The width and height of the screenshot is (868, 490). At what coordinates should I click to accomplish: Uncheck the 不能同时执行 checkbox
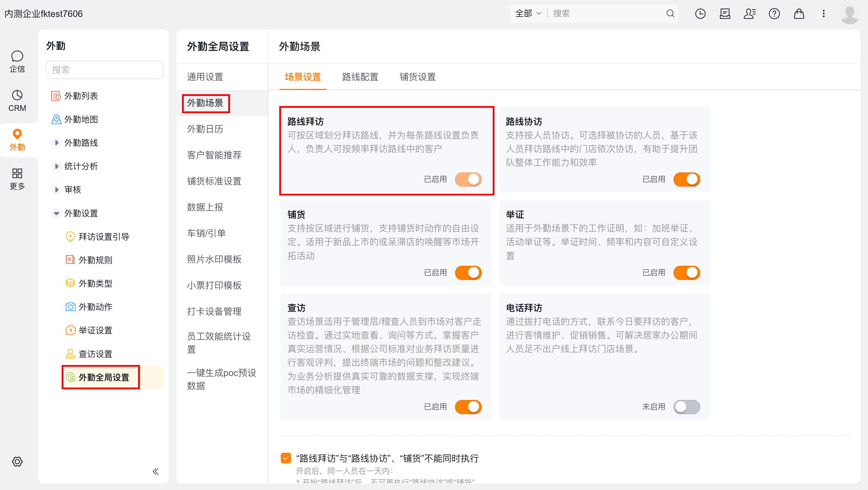click(x=286, y=458)
